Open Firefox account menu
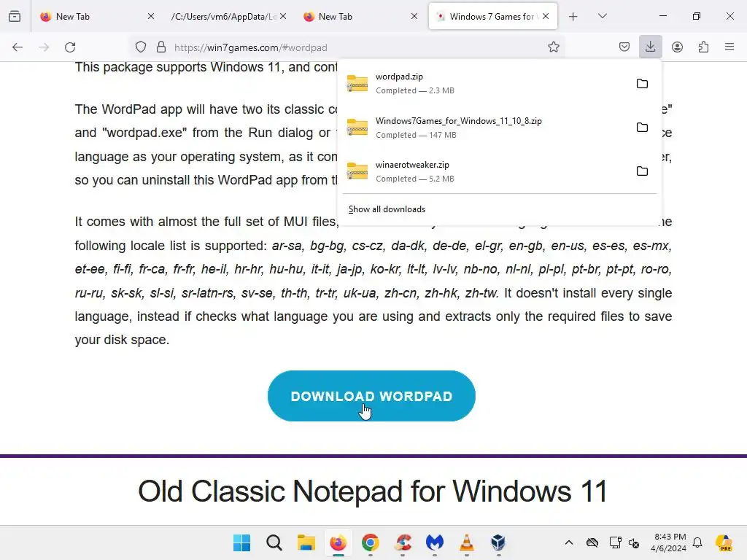This screenshot has height=560, width=747. (677, 47)
